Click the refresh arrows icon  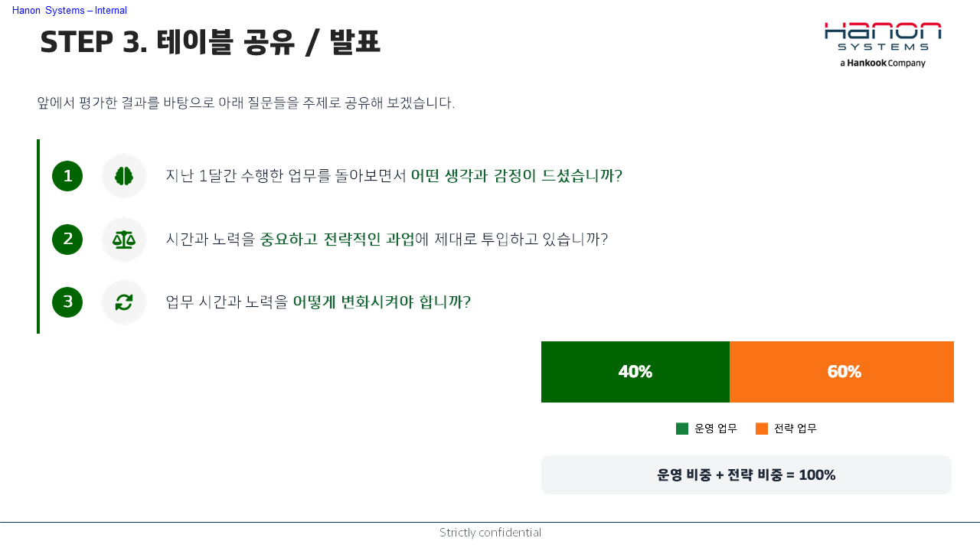point(124,302)
